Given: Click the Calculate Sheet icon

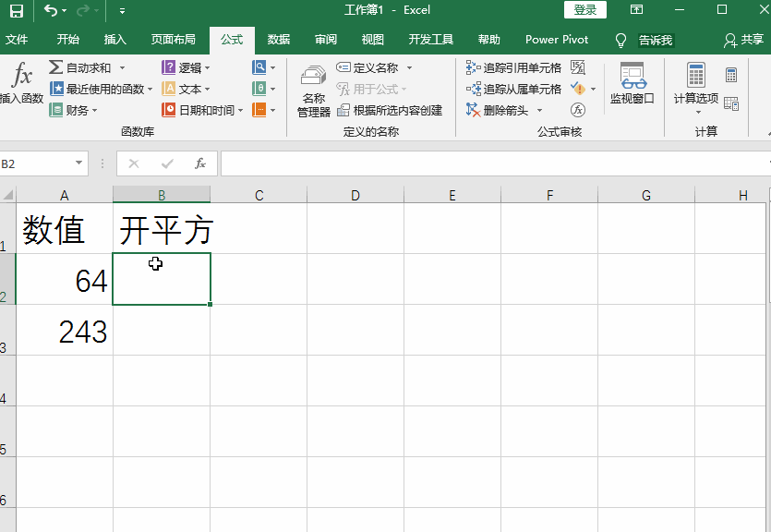Looking at the screenshot, I should (731, 103).
